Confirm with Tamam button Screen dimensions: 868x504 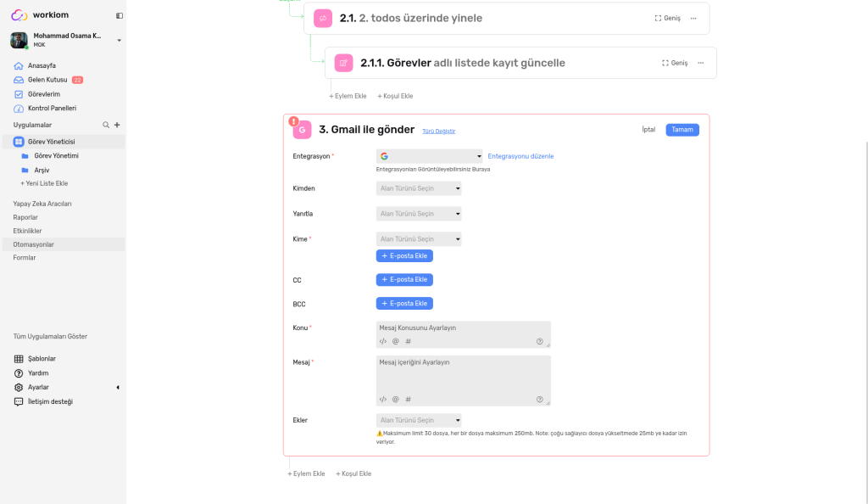click(x=682, y=130)
